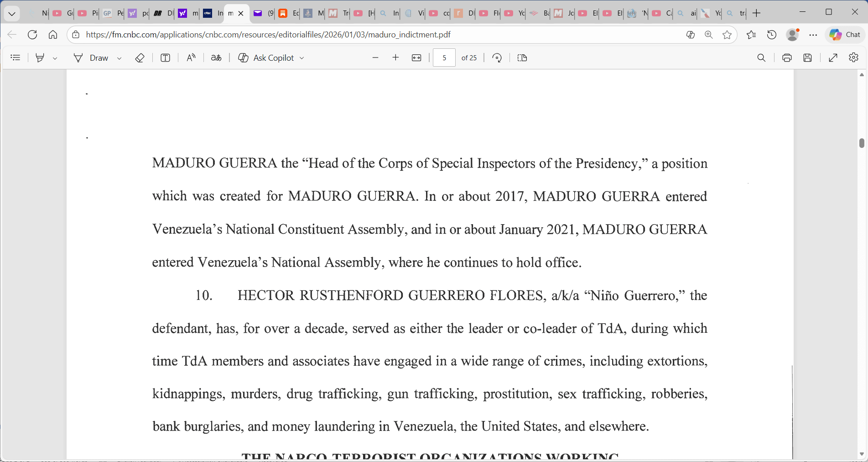Zoom out using the minus button

375,58
